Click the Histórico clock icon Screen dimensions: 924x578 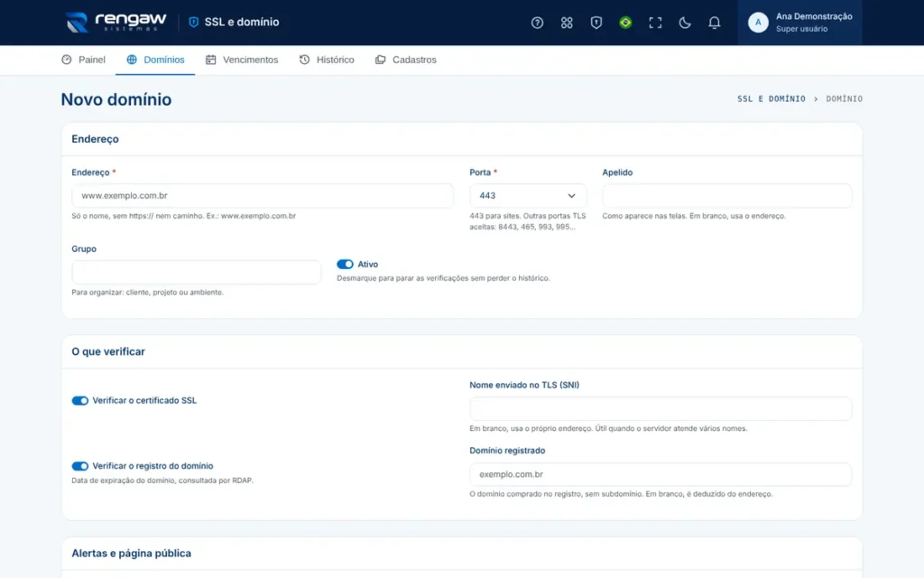click(x=304, y=60)
